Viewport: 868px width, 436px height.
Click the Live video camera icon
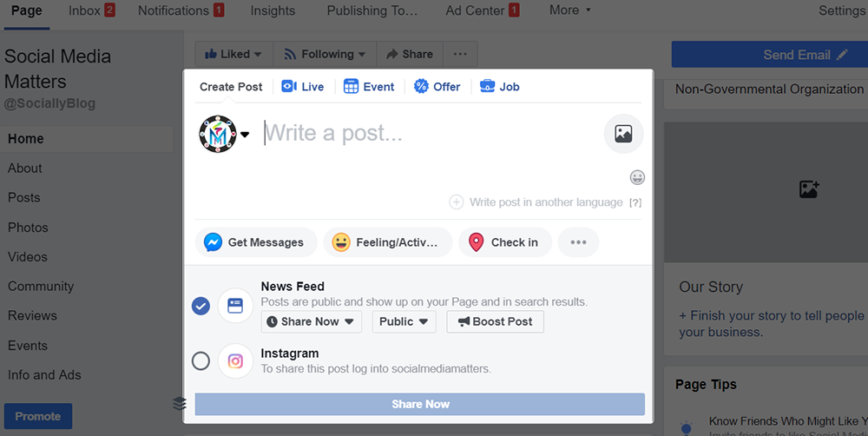click(x=289, y=87)
